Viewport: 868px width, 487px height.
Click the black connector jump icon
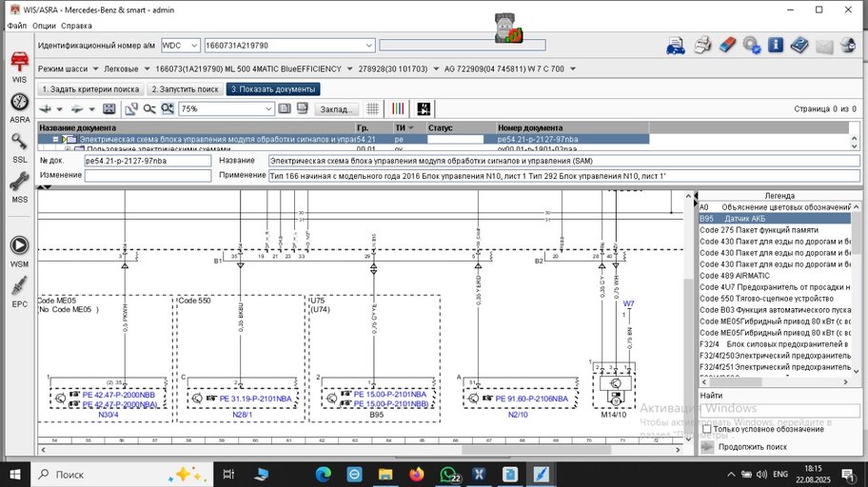click(x=424, y=109)
